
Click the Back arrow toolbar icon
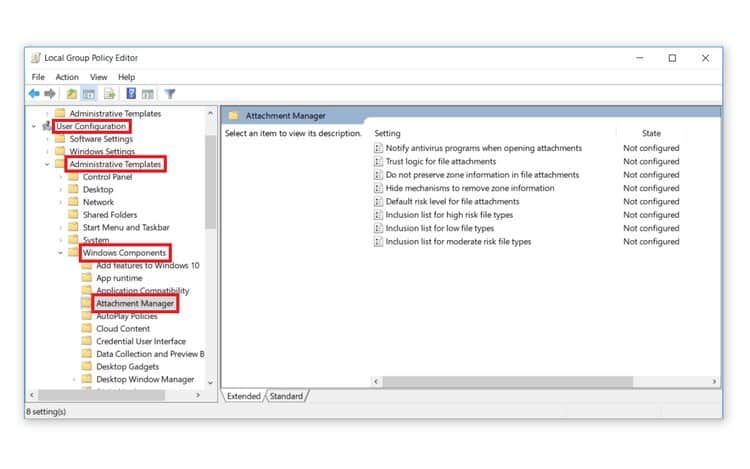34,94
